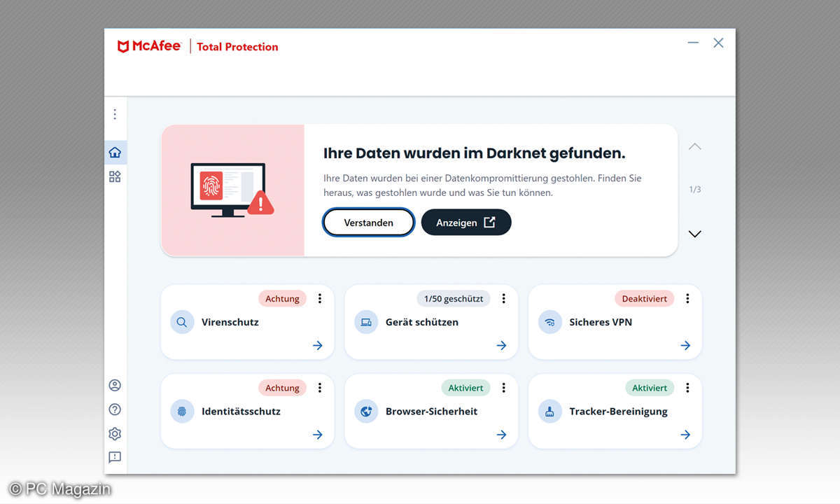Image resolution: width=840 pixels, height=504 pixels.
Task: Minimize the McAfee window
Action: (693, 43)
